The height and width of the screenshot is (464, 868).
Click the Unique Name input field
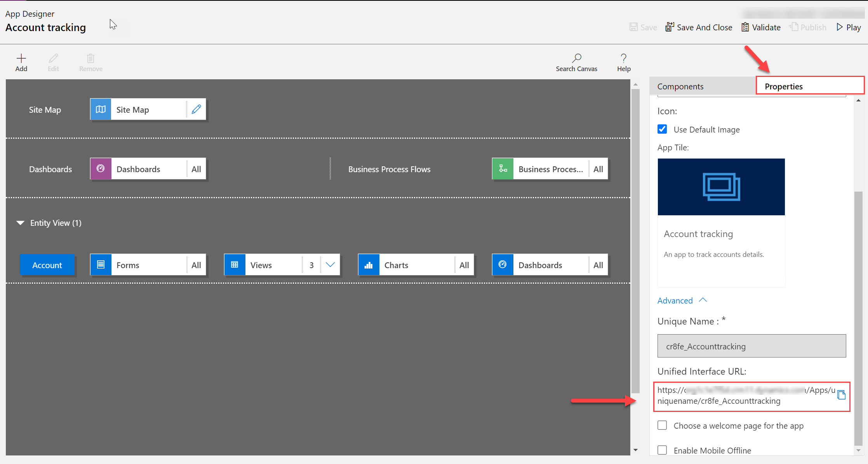751,346
